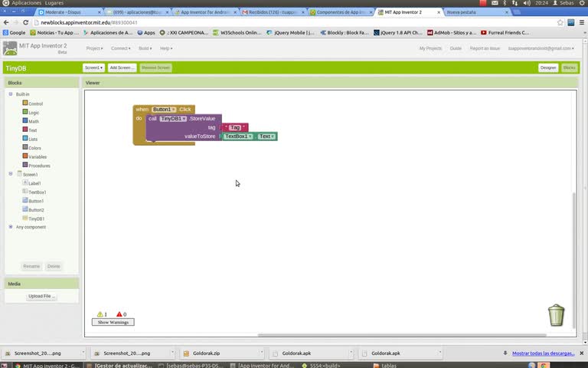The width and height of the screenshot is (588, 368).
Task: Click the Rename button
Action: tap(31, 266)
